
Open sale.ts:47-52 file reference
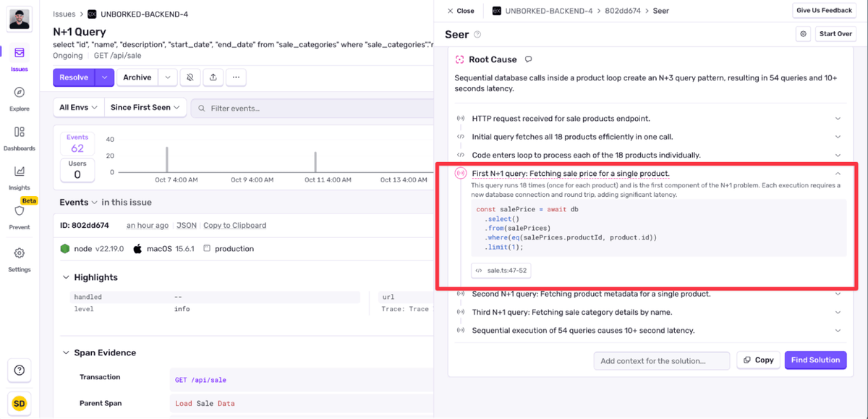pyautogui.click(x=501, y=271)
